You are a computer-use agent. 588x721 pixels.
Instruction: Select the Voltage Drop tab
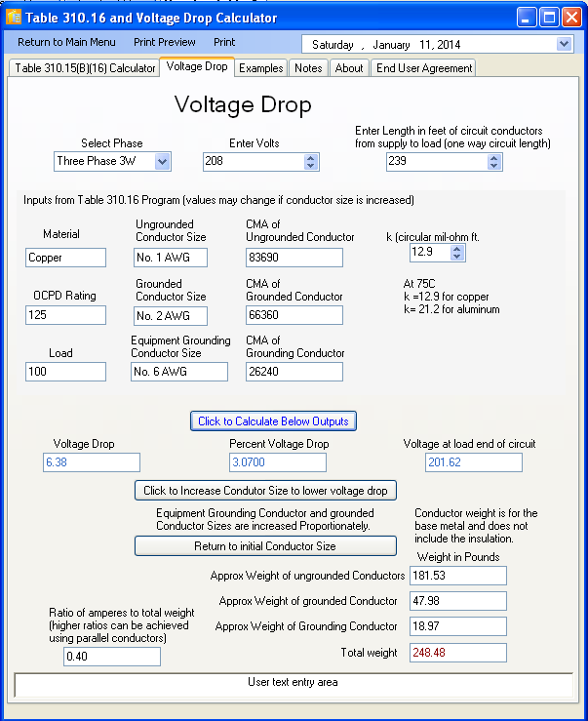point(197,66)
